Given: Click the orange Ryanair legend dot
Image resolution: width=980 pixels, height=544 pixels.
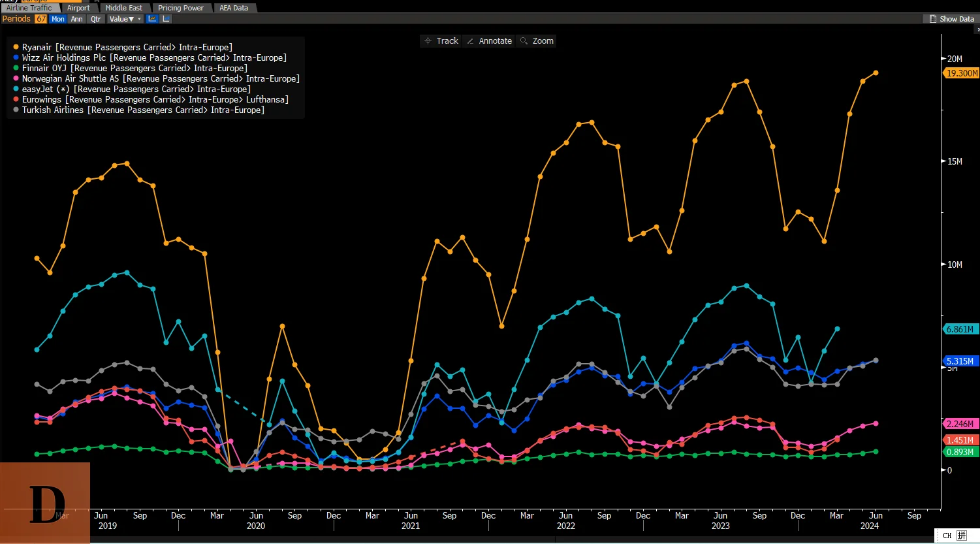Looking at the screenshot, I should [16, 47].
